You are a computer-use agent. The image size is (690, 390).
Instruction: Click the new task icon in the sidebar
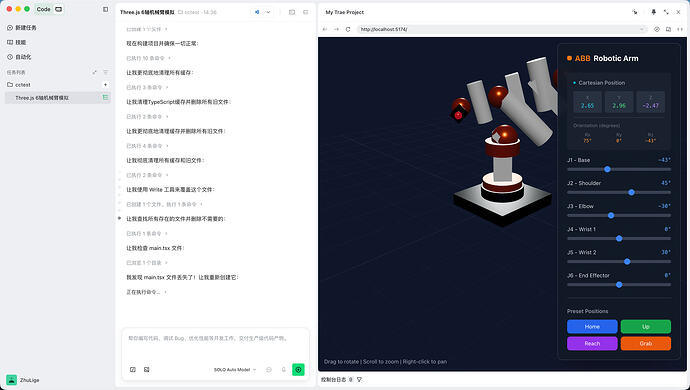(x=10, y=28)
